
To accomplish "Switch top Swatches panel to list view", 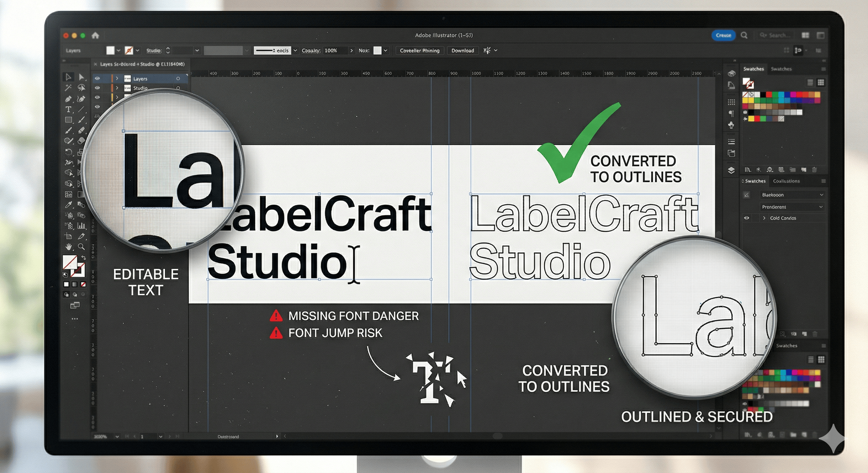I will [810, 83].
